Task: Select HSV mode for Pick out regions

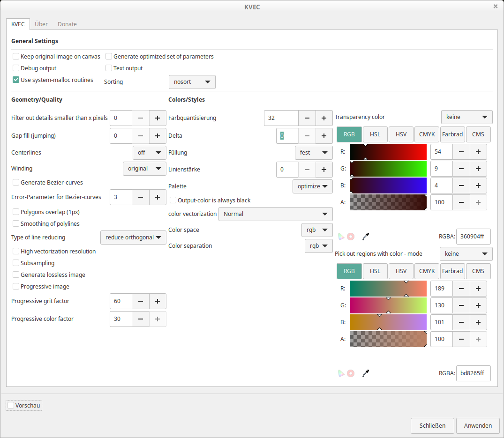Action: [x=401, y=271]
